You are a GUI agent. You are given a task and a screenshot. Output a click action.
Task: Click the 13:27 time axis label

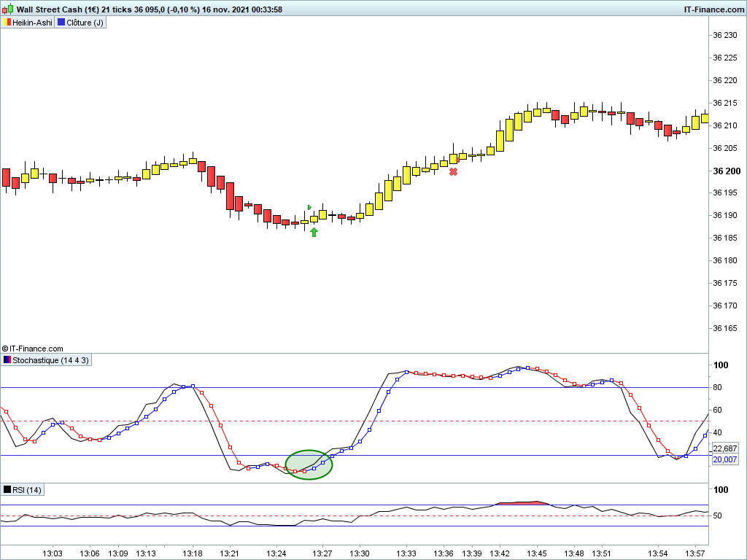point(322,553)
